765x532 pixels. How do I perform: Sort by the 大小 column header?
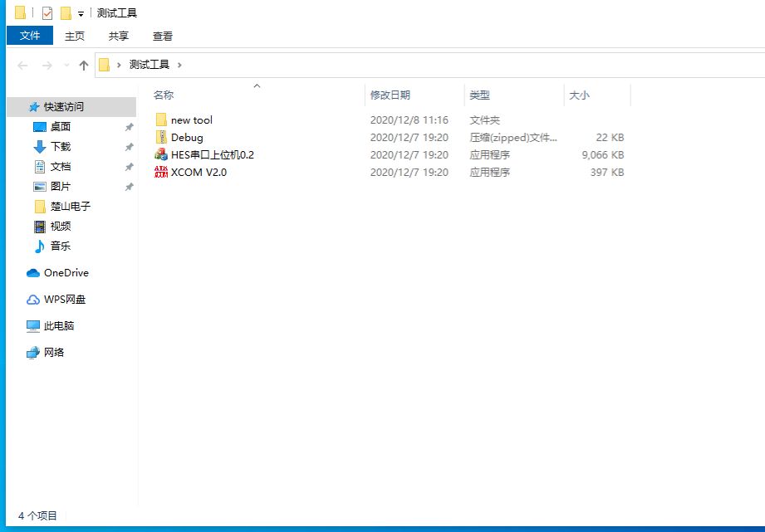click(x=579, y=95)
